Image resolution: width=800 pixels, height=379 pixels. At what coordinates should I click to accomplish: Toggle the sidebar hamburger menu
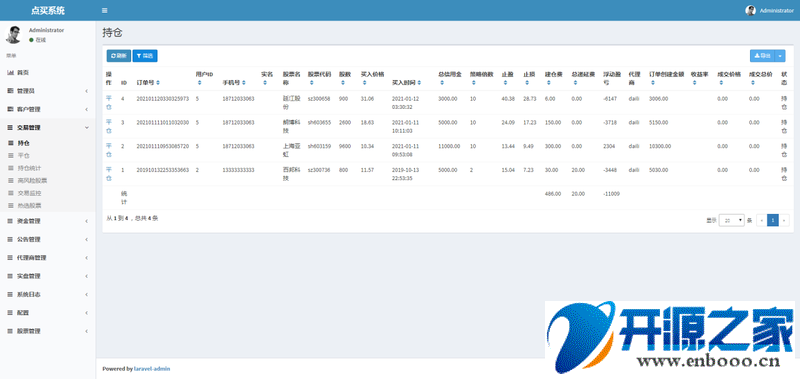[105, 10]
